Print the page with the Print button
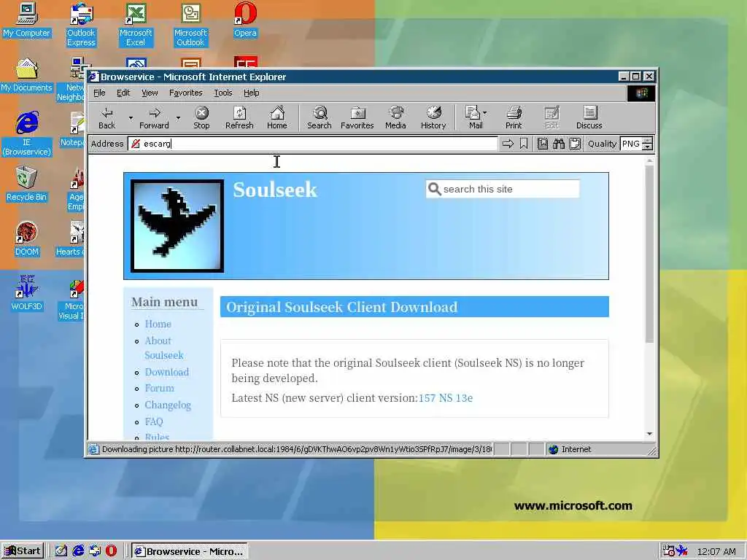This screenshot has width=747, height=560. click(514, 117)
